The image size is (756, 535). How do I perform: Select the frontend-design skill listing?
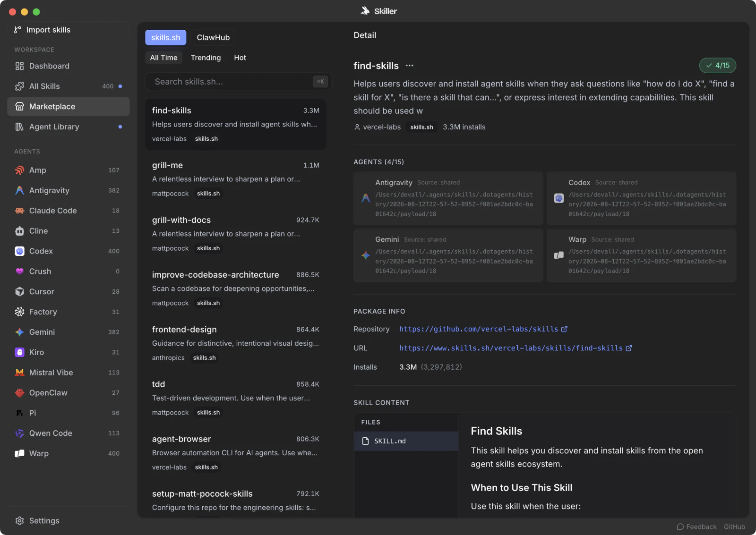[x=236, y=343]
